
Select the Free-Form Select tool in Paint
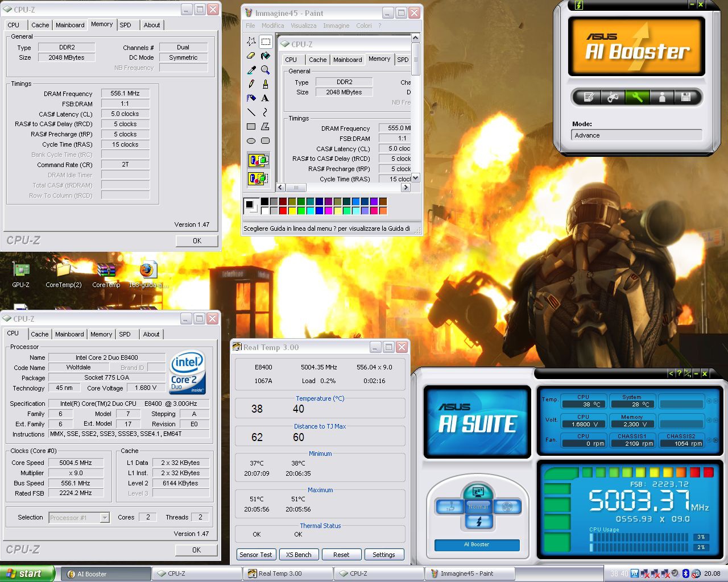click(251, 41)
